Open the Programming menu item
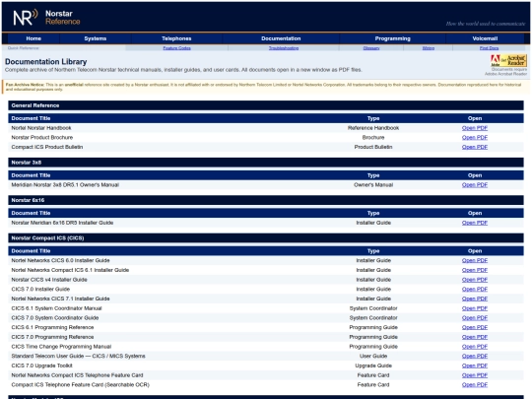The height and width of the screenshot is (399, 532). [392, 38]
